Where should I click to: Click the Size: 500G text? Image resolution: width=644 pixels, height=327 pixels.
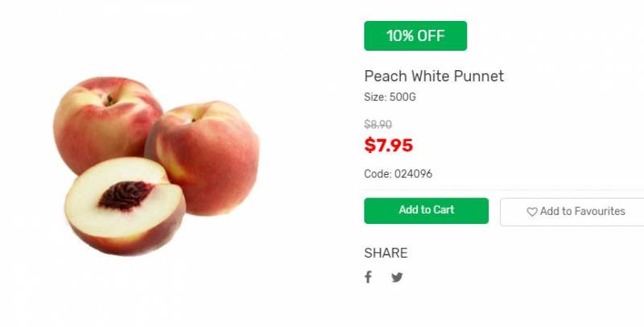pyautogui.click(x=390, y=97)
